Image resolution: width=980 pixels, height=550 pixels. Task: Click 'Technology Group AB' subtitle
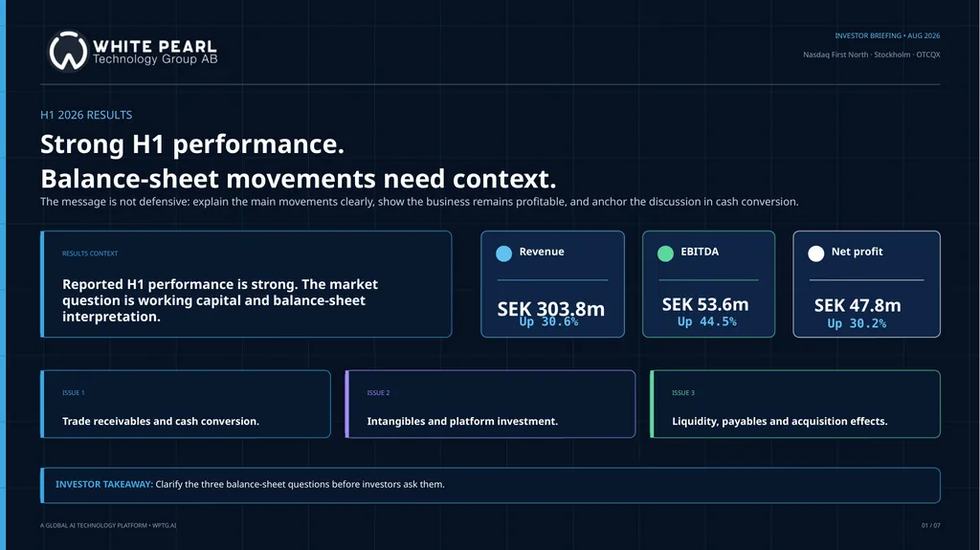155,59
